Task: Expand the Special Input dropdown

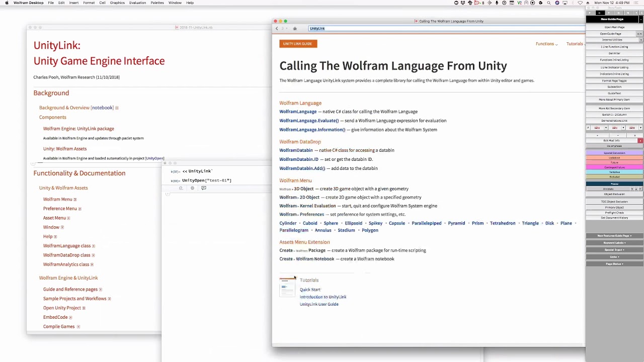Action: click(614, 250)
